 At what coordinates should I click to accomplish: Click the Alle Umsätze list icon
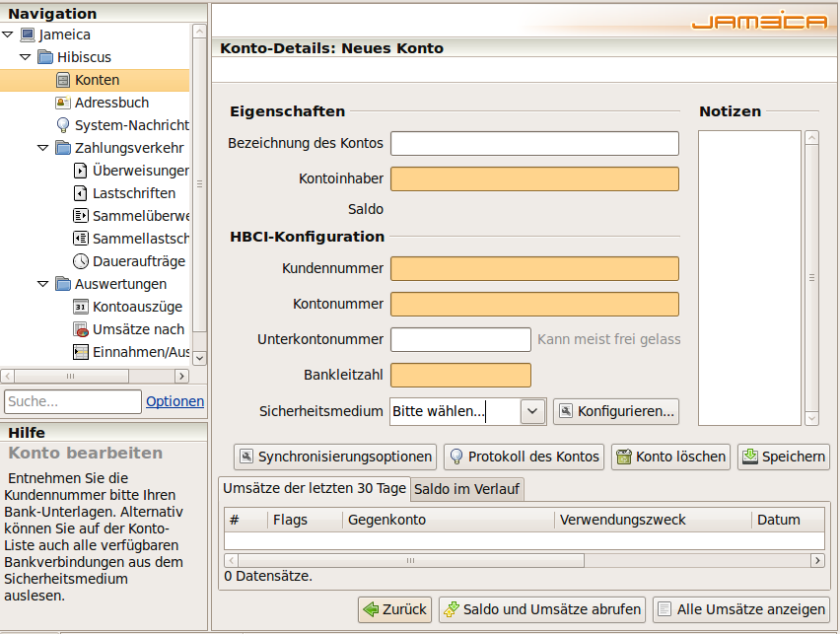[x=665, y=609]
